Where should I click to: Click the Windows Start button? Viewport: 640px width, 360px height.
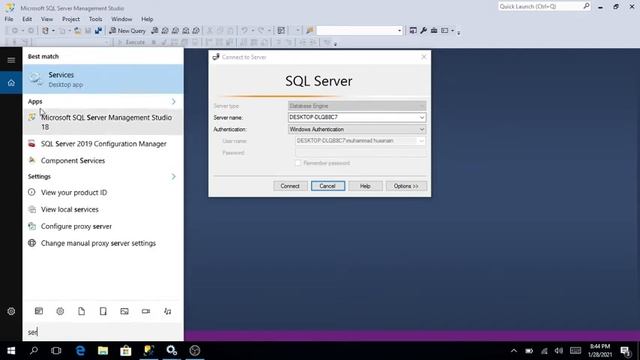(x=11, y=351)
